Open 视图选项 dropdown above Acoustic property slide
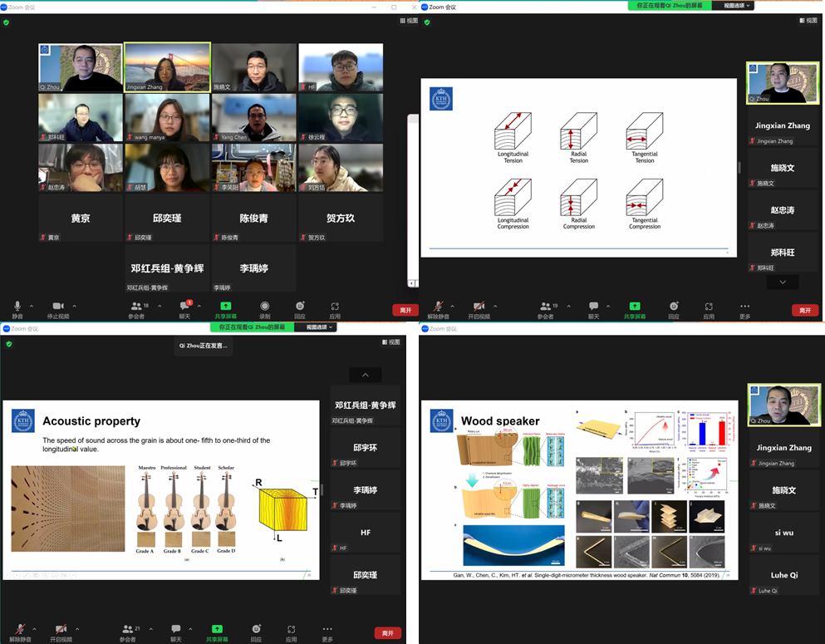 click(x=322, y=327)
